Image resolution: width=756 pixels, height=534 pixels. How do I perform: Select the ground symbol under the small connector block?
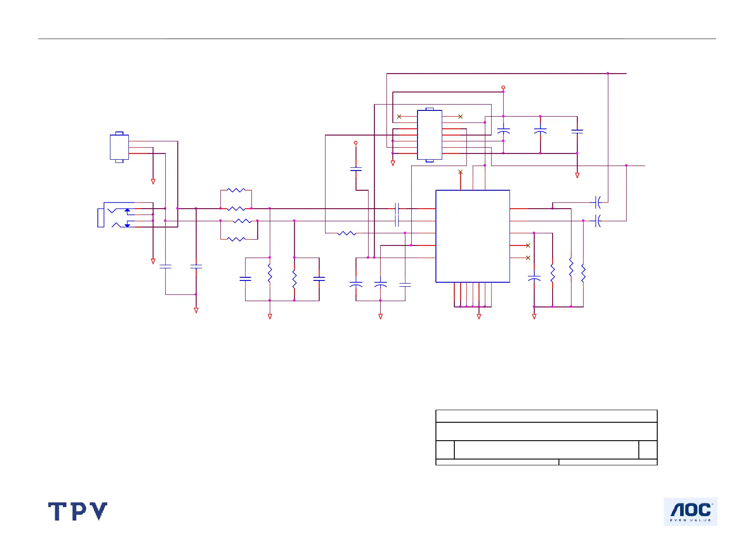coord(153,182)
